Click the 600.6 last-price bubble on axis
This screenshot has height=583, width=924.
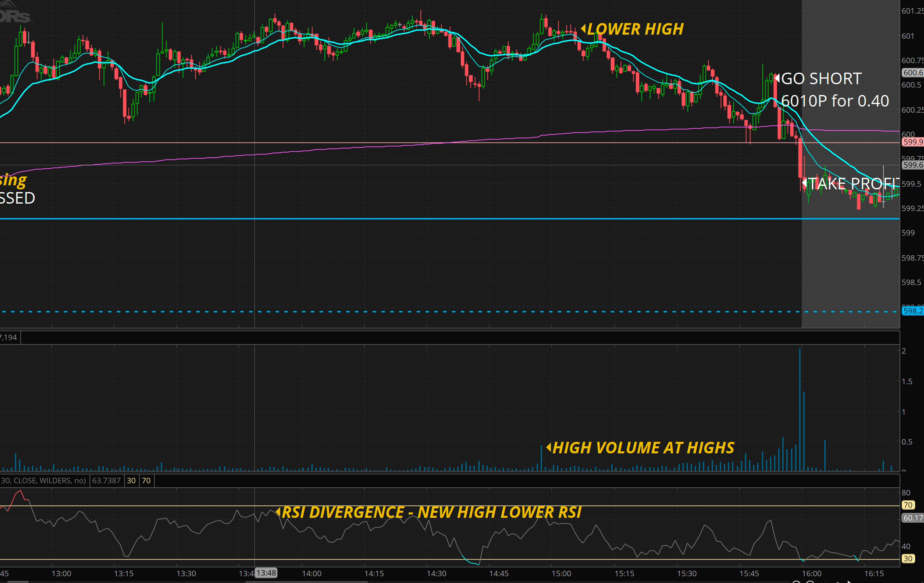(x=912, y=73)
